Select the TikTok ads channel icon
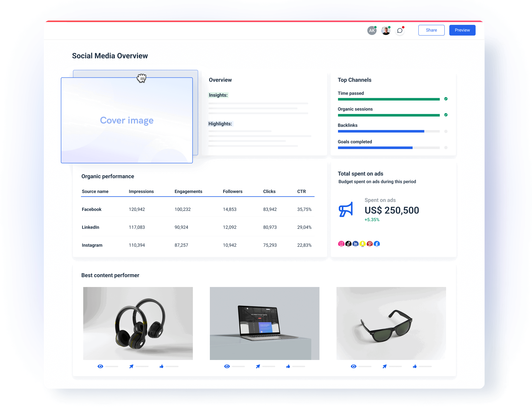532x409 pixels. click(x=349, y=244)
